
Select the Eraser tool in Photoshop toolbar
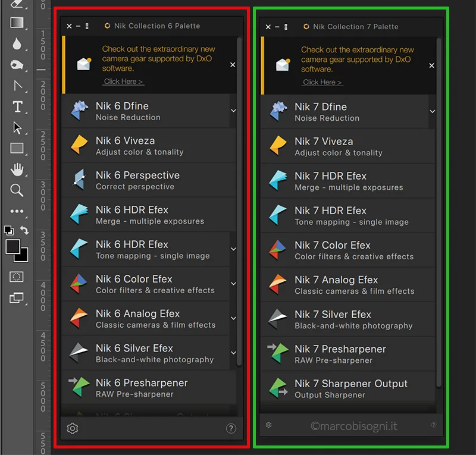click(17, 4)
